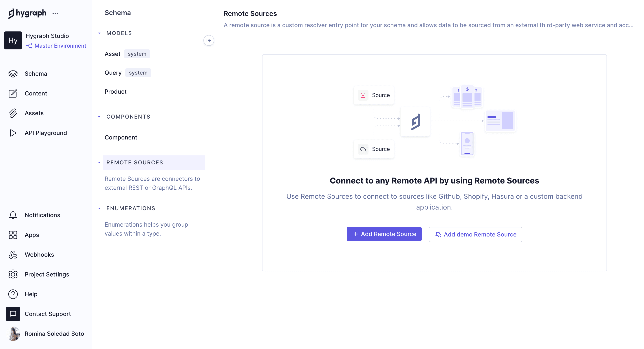This screenshot has width=644, height=349.
Task: Open Project Settings
Action: pos(13,274)
